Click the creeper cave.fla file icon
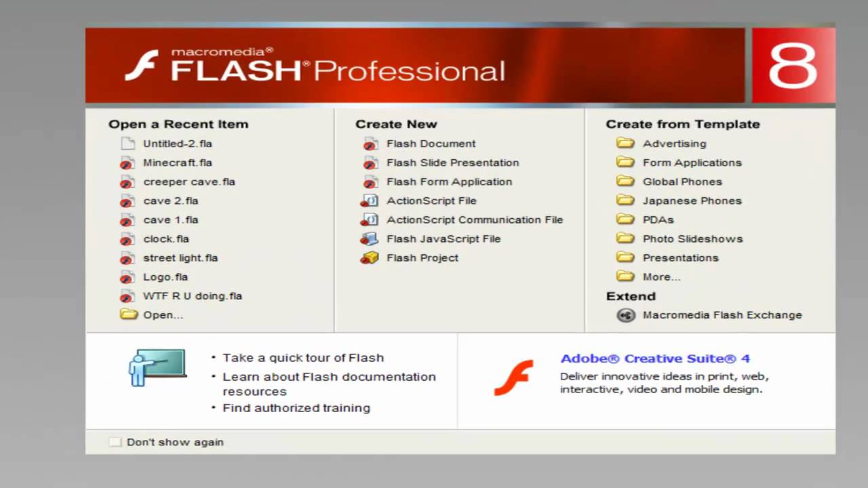This screenshot has width=868, height=488. [x=128, y=182]
